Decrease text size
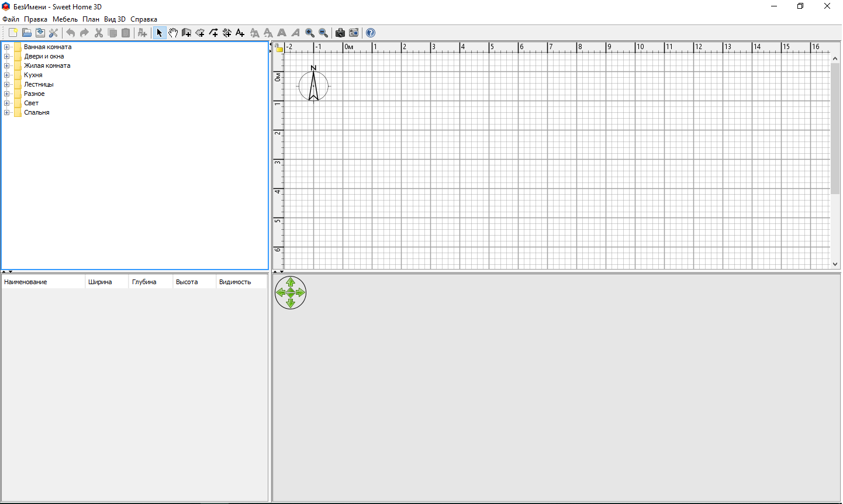The image size is (843, 504). pos(268,33)
